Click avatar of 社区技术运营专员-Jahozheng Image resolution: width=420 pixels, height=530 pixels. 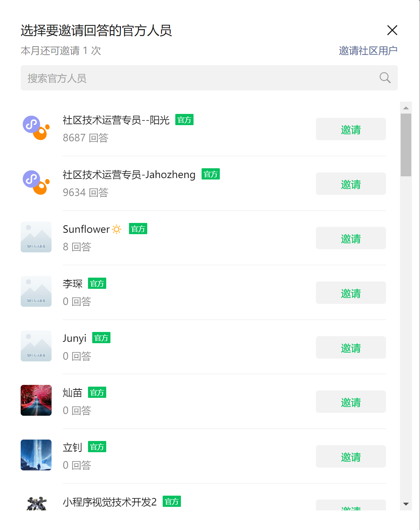[36, 182]
